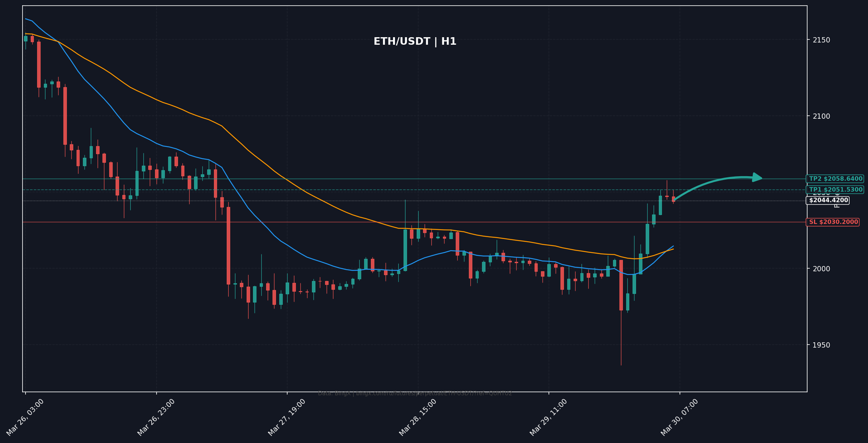This screenshot has height=443, width=868.
Task: Click the SL $2030.2000 stop-loss label
Action: tap(833, 222)
